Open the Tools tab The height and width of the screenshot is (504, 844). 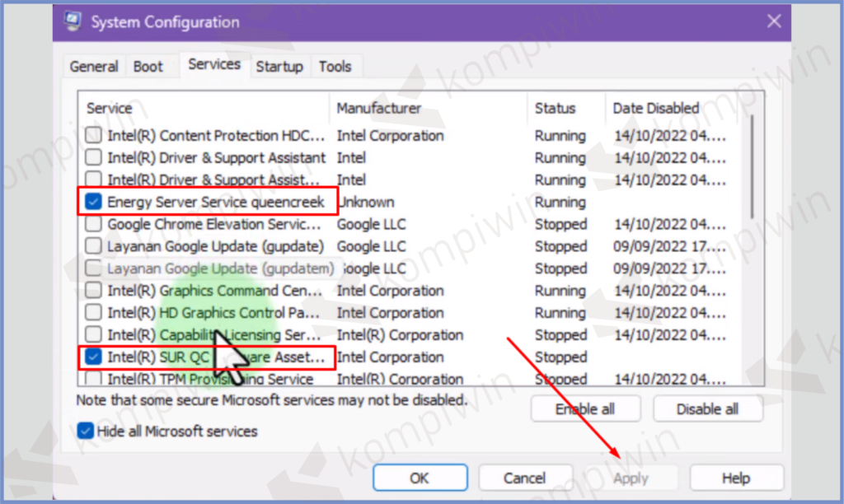pos(335,67)
